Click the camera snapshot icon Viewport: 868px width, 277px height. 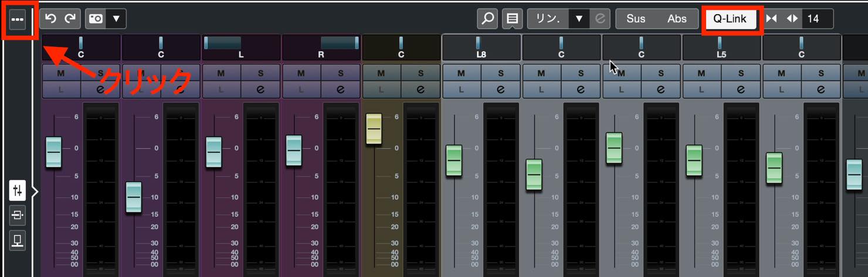point(96,19)
